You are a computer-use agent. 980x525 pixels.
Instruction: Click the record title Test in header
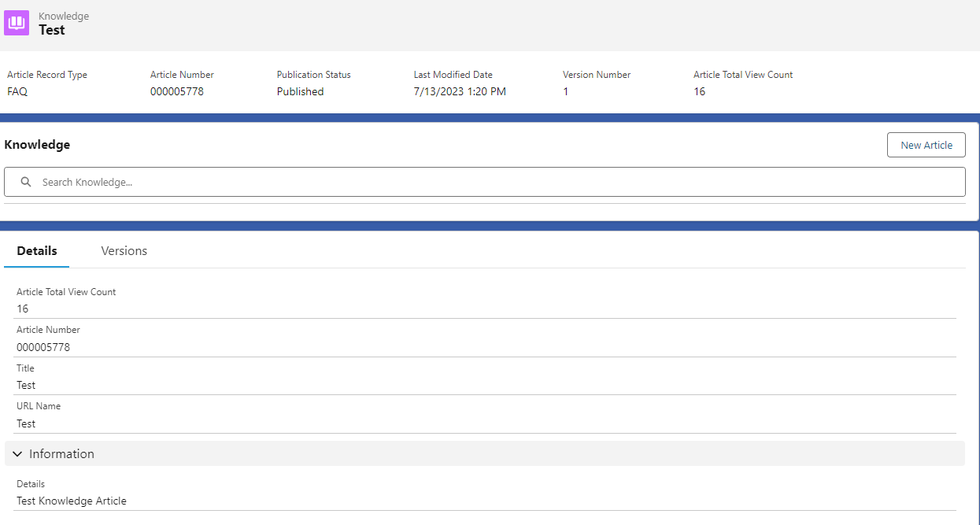click(52, 30)
